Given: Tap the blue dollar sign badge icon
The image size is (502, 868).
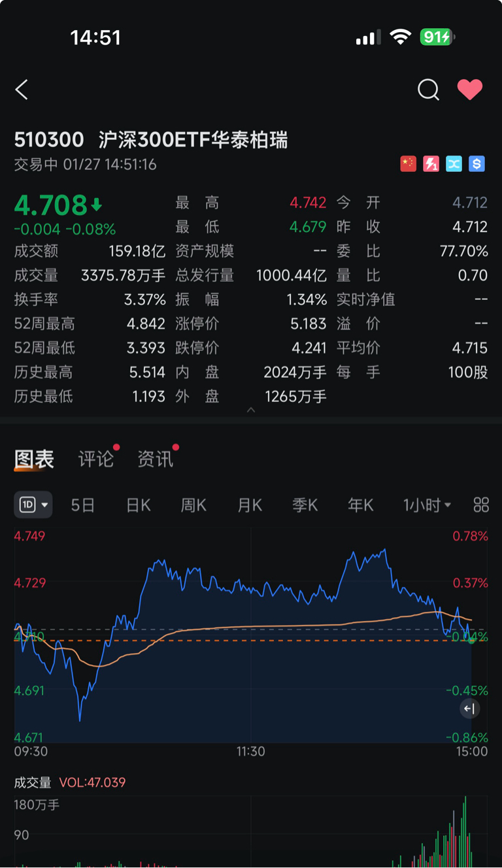Looking at the screenshot, I should coord(477,164).
